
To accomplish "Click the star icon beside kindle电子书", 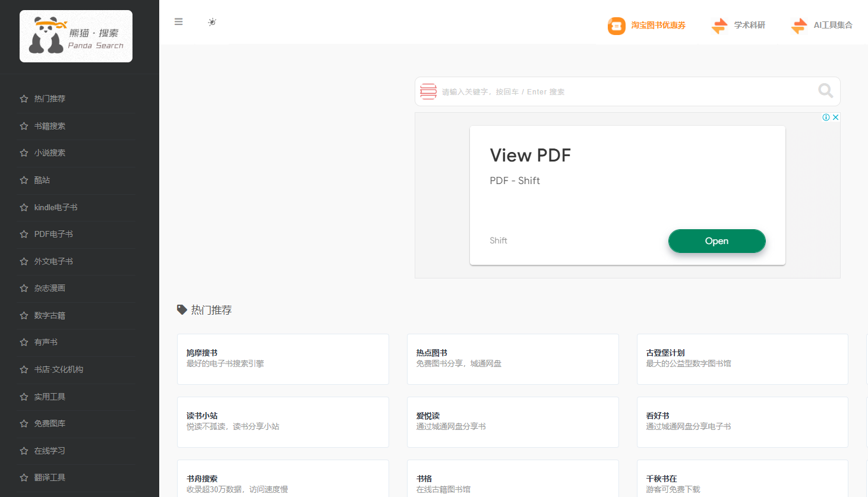I will 24,207.
